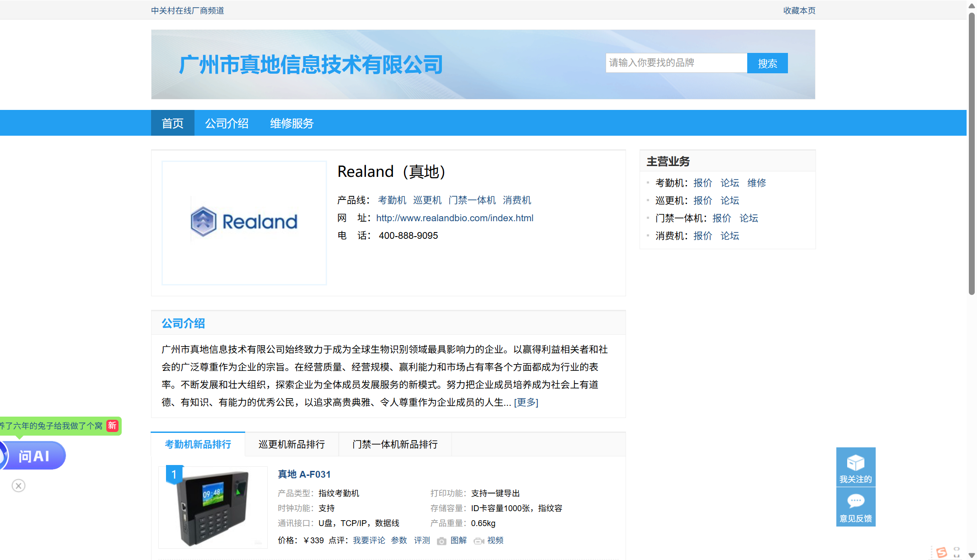Expand company intro with [更多] link
The height and width of the screenshot is (560, 977).
pyautogui.click(x=526, y=402)
